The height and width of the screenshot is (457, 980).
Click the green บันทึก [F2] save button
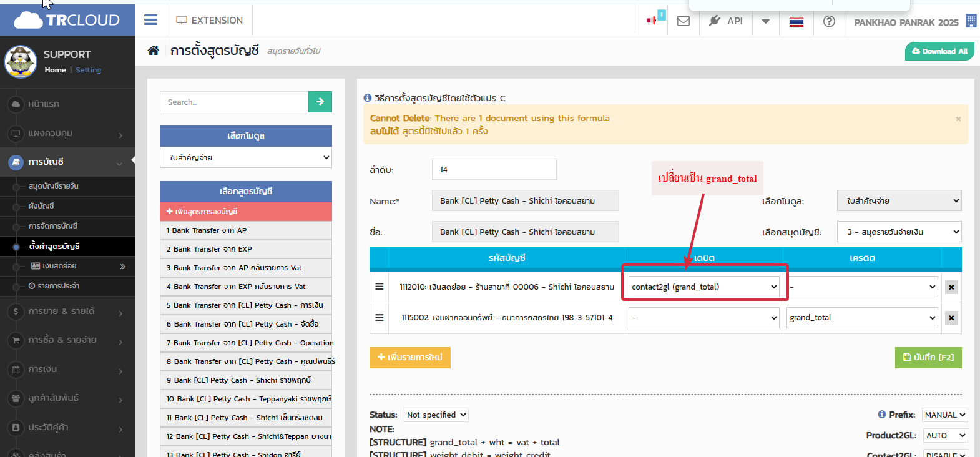pos(928,357)
